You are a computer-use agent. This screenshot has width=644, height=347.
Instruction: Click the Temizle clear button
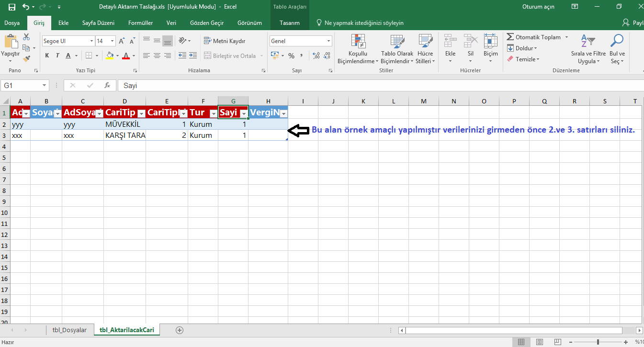point(527,59)
